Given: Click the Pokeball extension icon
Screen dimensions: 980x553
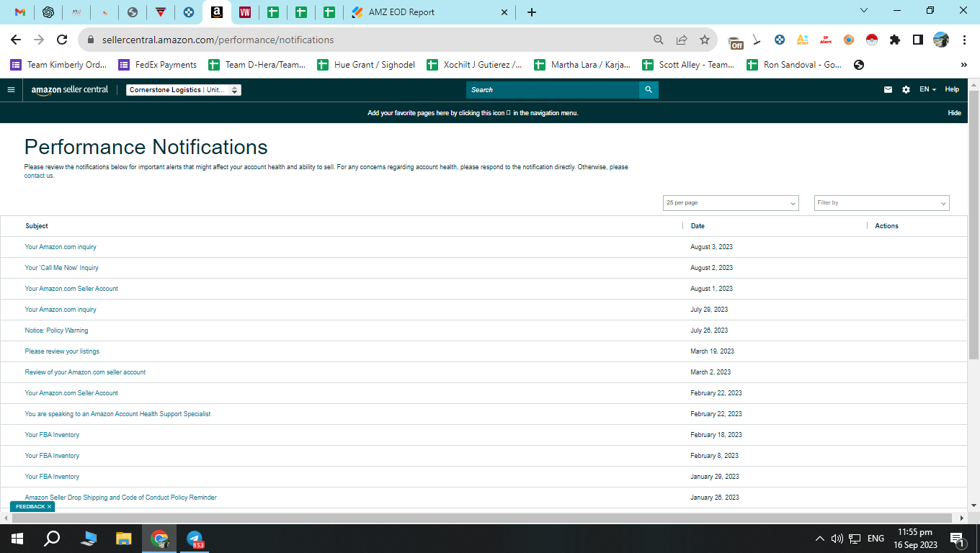Looking at the screenshot, I should (871, 40).
